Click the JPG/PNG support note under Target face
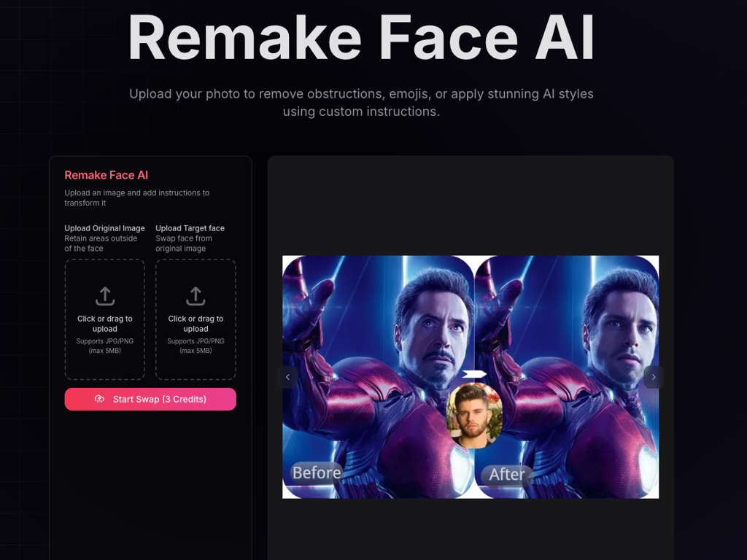 (x=196, y=346)
